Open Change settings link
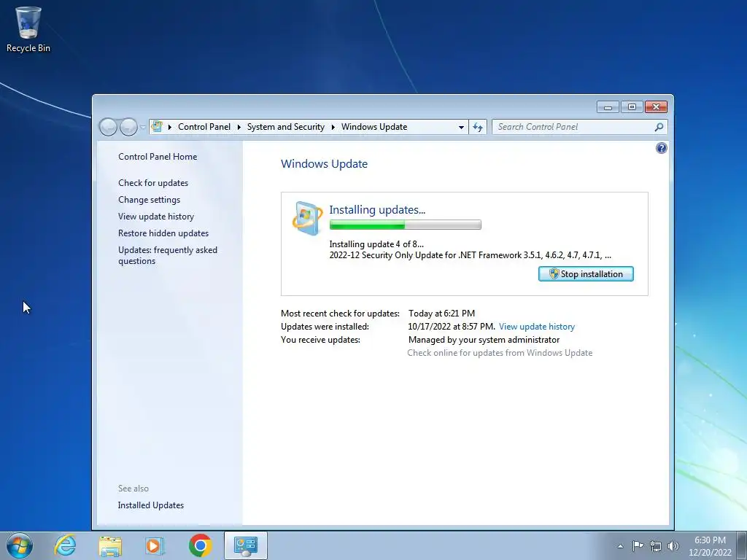This screenshot has width=747, height=560. tap(149, 200)
